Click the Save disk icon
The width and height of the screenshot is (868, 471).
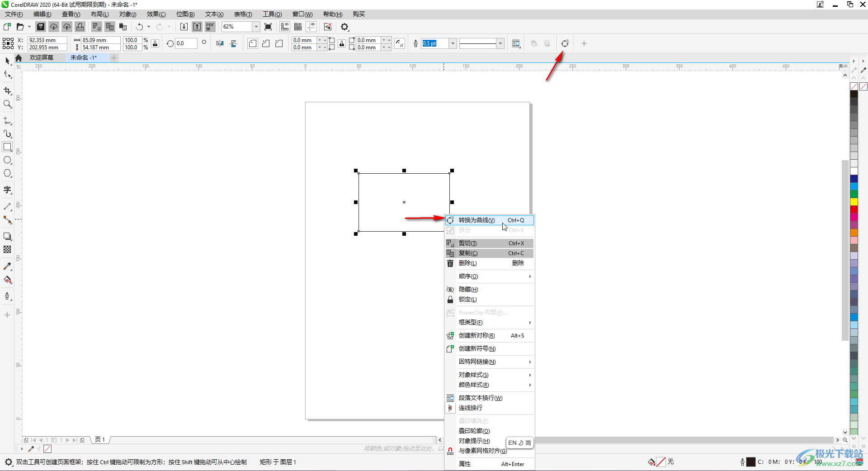click(x=41, y=27)
